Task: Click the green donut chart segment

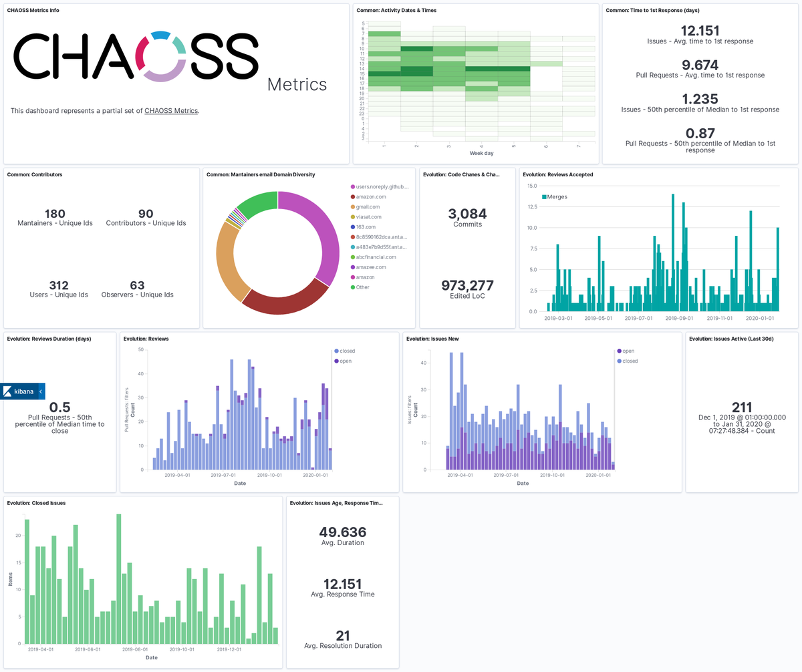Action: tap(257, 202)
